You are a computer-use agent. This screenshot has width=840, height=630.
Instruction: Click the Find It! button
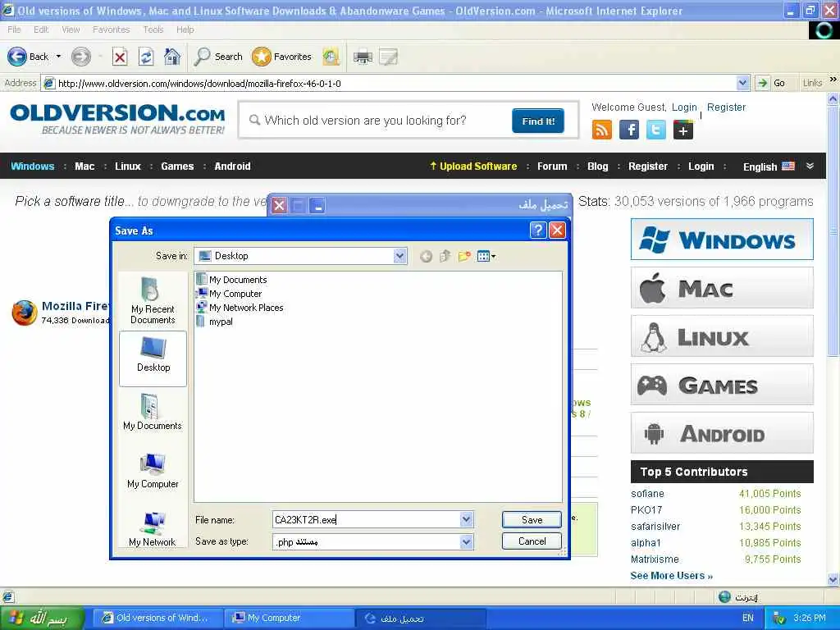538,121
